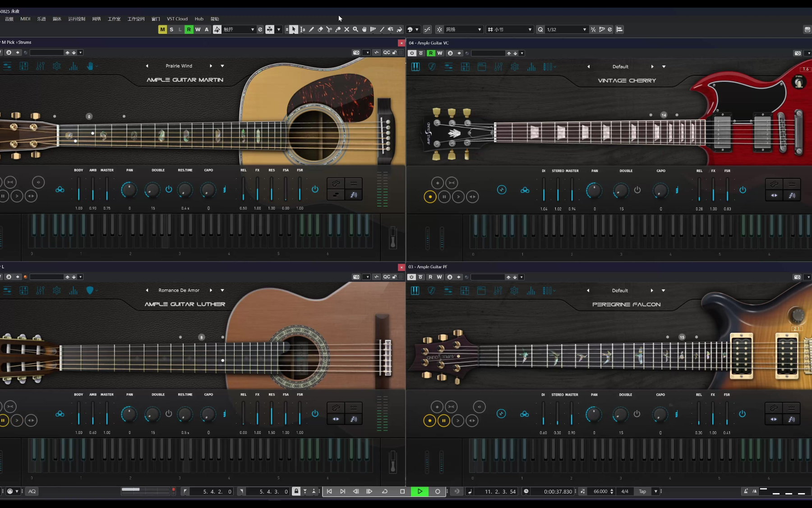Toggle global Solo S button
Image resolution: width=812 pixels, height=508 pixels.
171,29
